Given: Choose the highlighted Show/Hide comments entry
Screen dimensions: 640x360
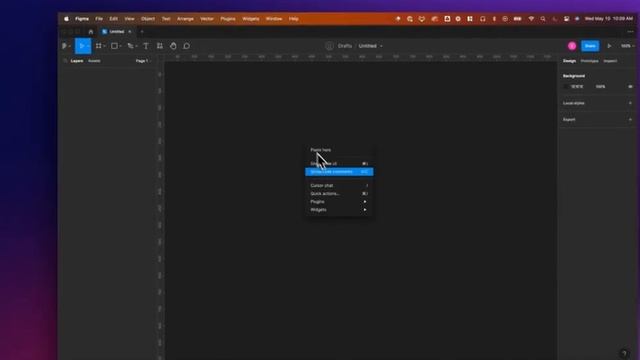Looking at the screenshot, I should click(x=339, y=172).
